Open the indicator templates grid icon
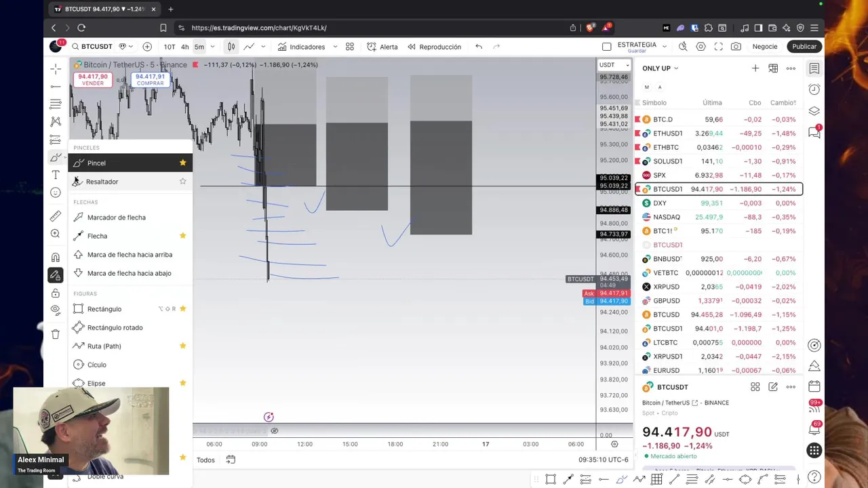The height and width of the screenshot is (488, 868). pos(350,47)
